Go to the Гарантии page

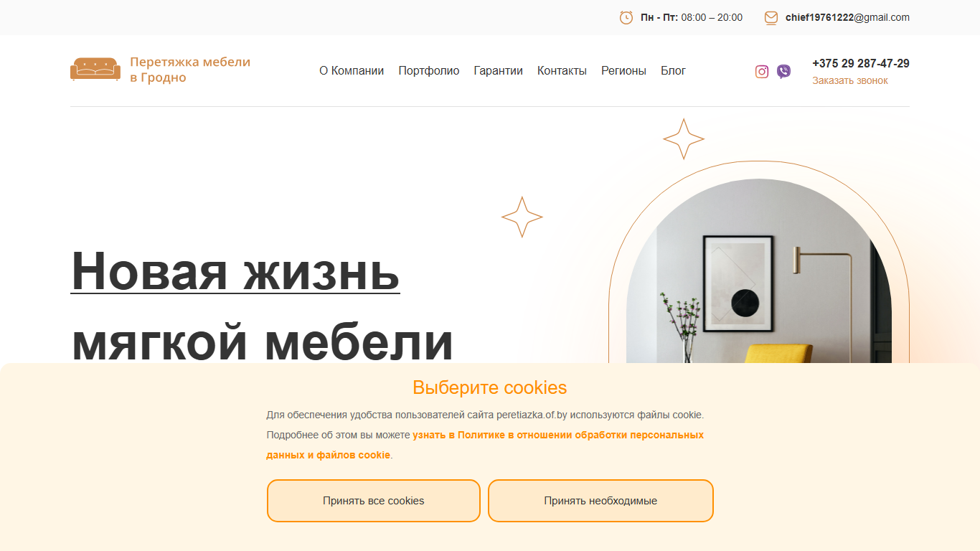(x=498, y=70)
